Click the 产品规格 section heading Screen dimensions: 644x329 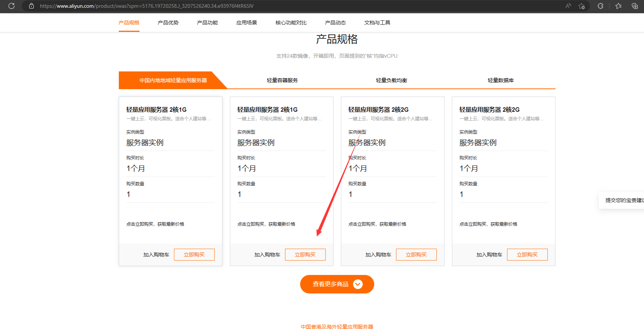[337, 39]
